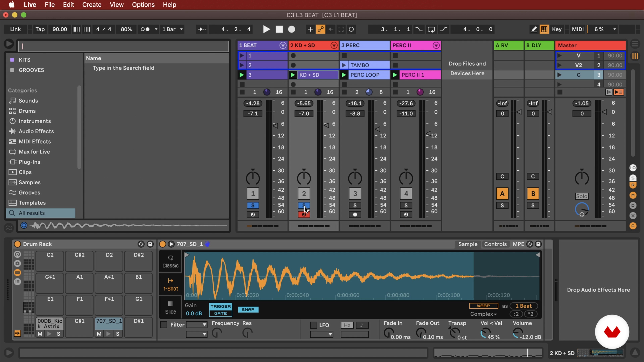Click the Session Record circle button

pyautogui.click(x=351, y=29)
